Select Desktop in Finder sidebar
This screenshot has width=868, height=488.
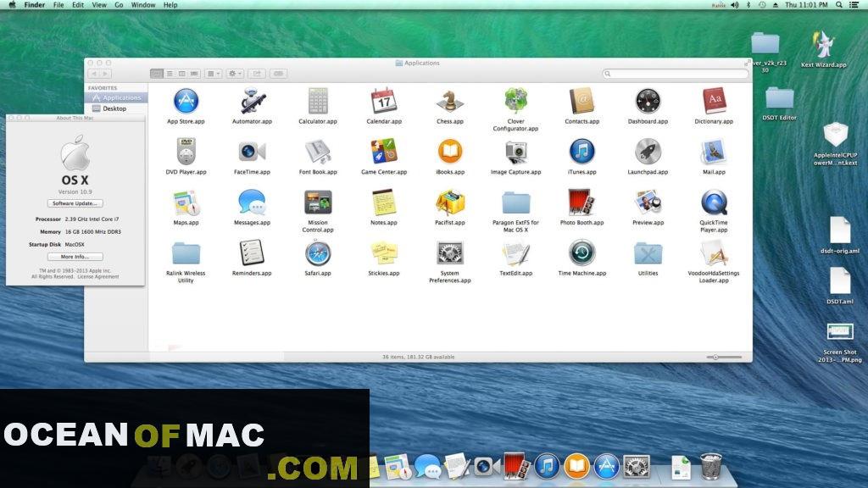[116, 108]
